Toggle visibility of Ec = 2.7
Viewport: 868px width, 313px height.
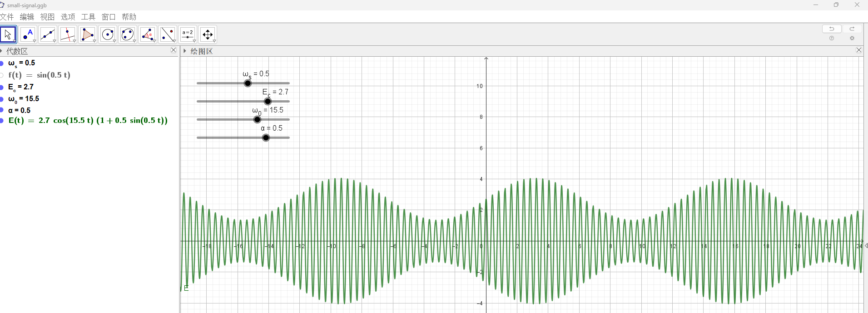2,87
